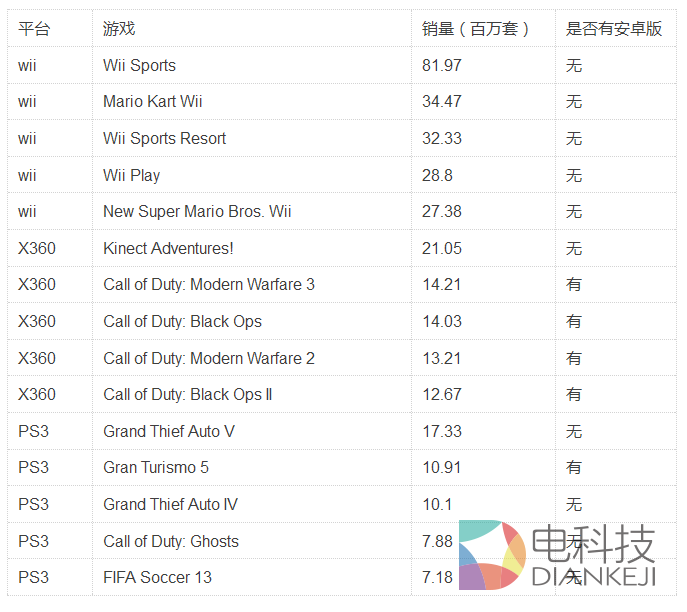The height and width of the screenshot is (612, 687).
Task: Click PS3 platform in FIFA Soccer 13 row
Action: tap(33, 577)
